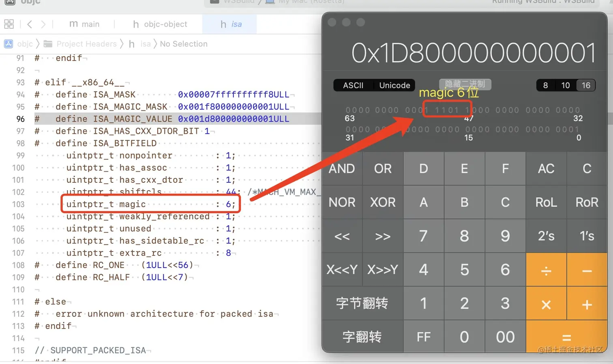613x364 pixels.
Task: Click the 2's complement key
Action: (546, 236)
